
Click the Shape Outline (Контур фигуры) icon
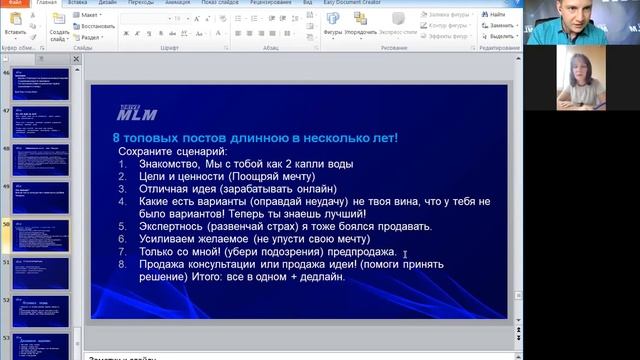(424, 25)
